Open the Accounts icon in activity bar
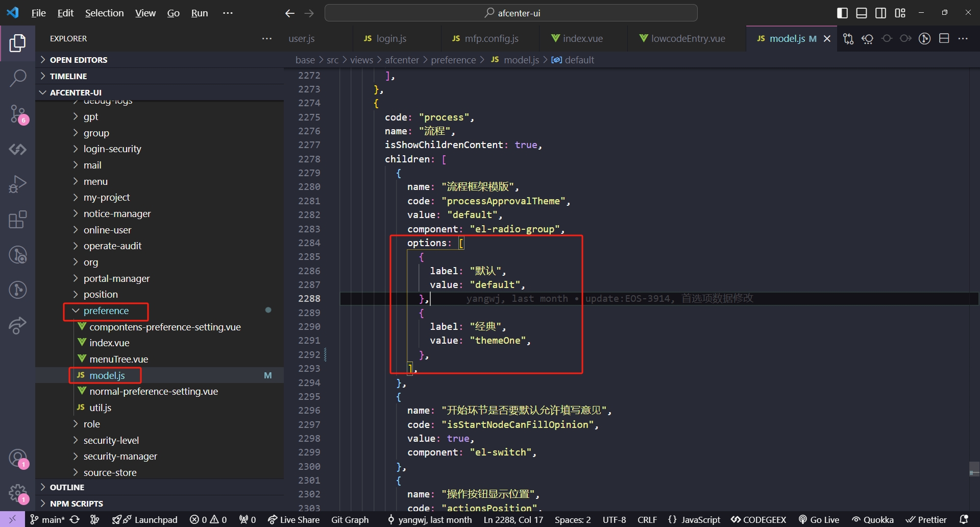 coord(17,458)
